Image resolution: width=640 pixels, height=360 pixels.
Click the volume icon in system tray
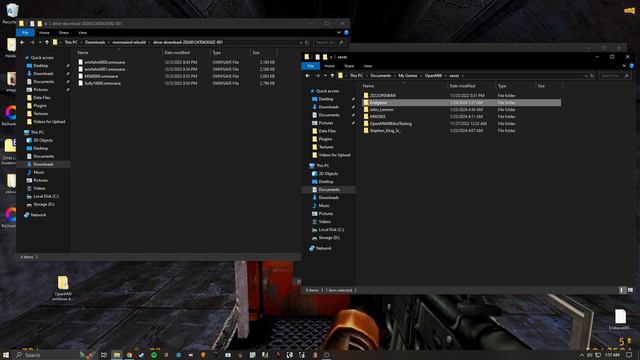point(590,355)
